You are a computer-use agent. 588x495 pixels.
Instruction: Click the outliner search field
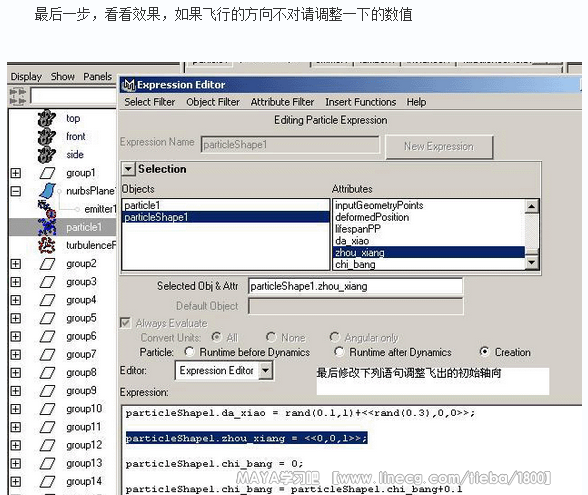(x=73, y=96)
